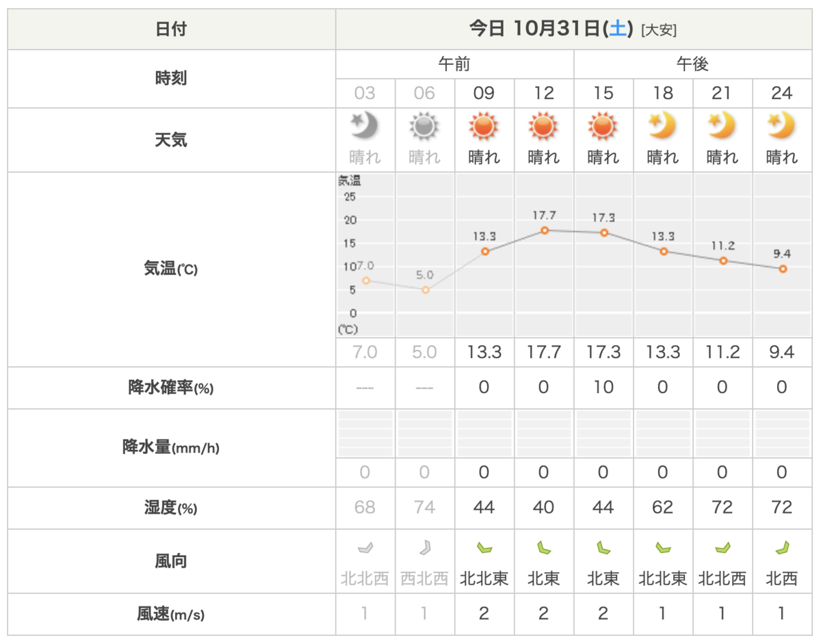Click the moon weather icon for 03

click(x=365, y=126)
